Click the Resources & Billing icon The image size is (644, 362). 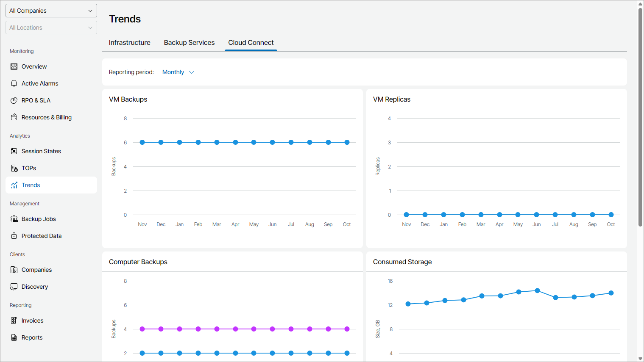(x=14, y=117)
